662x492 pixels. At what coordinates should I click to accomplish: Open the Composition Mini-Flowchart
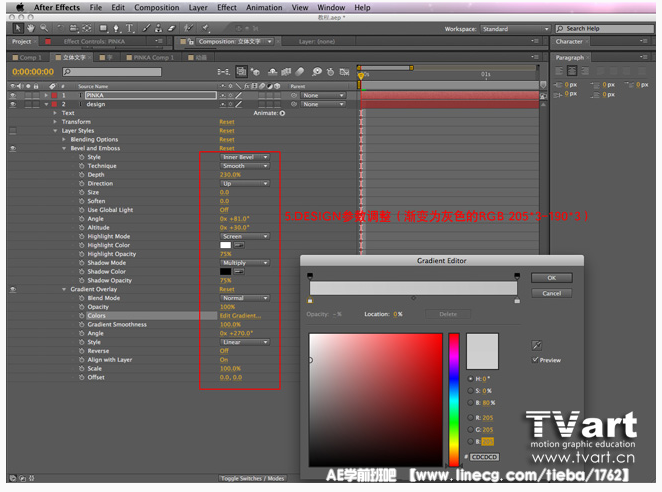(223, 72)
